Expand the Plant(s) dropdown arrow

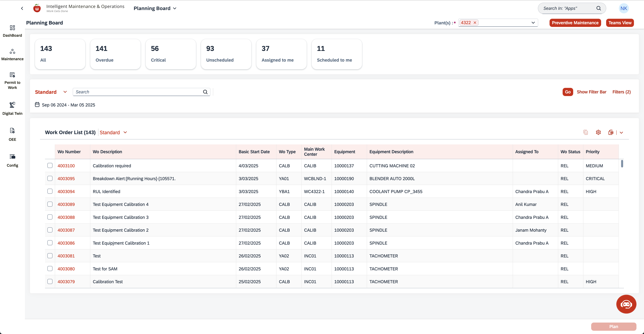[x=533, y=23]
